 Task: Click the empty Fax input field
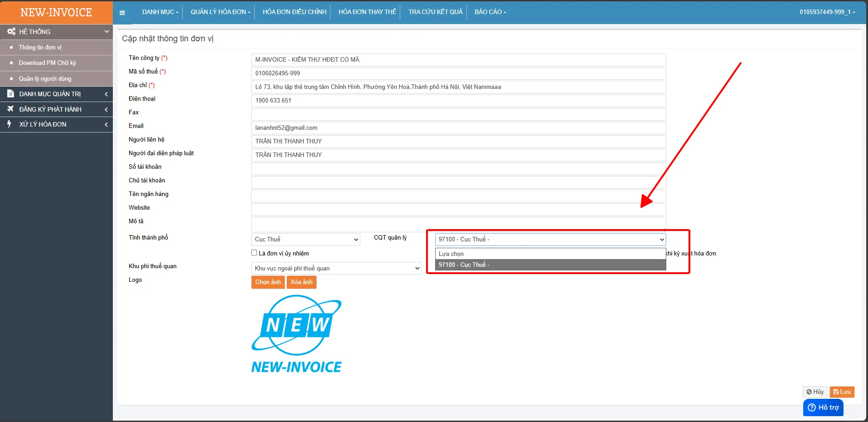click(458, 114)
